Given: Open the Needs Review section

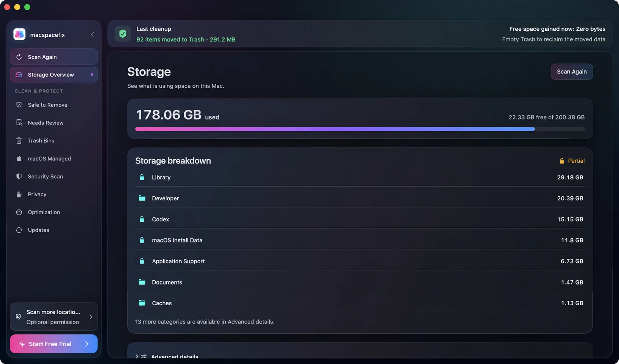Looking at the screenshot, I should [54, 123].
